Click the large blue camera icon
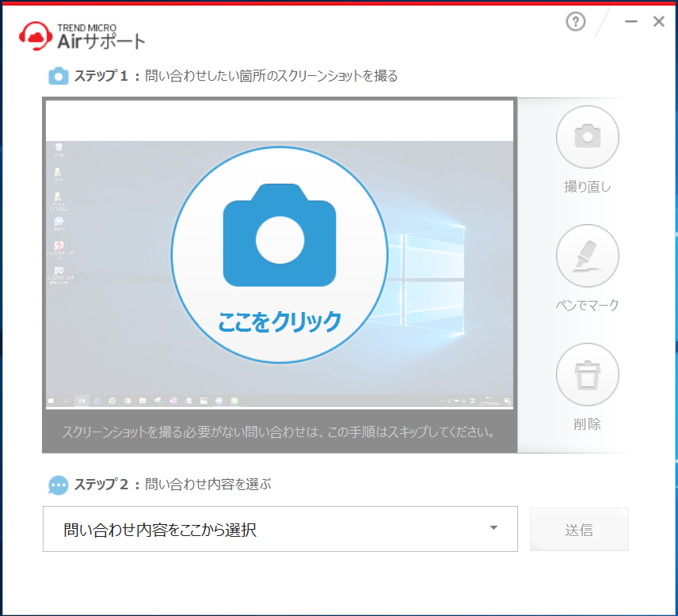Image resolution: width=678 pixels, height=616 pixels. 280,235
